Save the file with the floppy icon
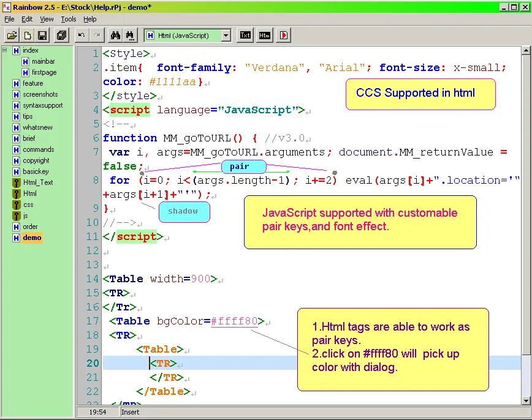 [x=43, y=36]
